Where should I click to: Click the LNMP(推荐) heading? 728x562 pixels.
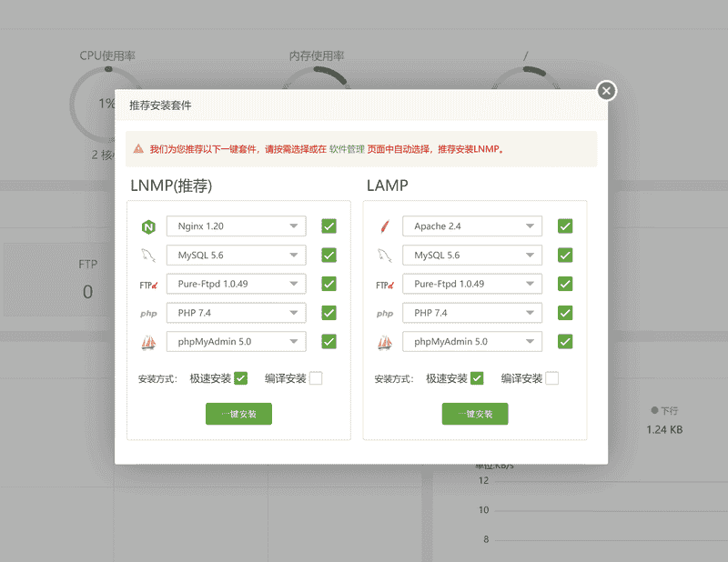point(171,186)
